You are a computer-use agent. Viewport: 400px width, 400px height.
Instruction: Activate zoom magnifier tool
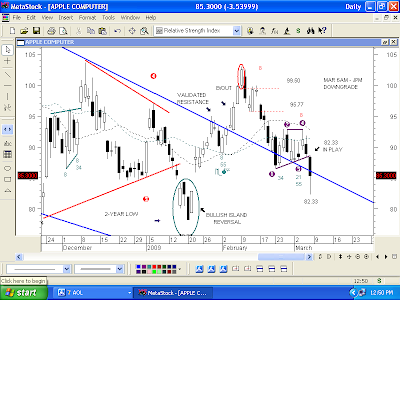click(x=144, y=31)
